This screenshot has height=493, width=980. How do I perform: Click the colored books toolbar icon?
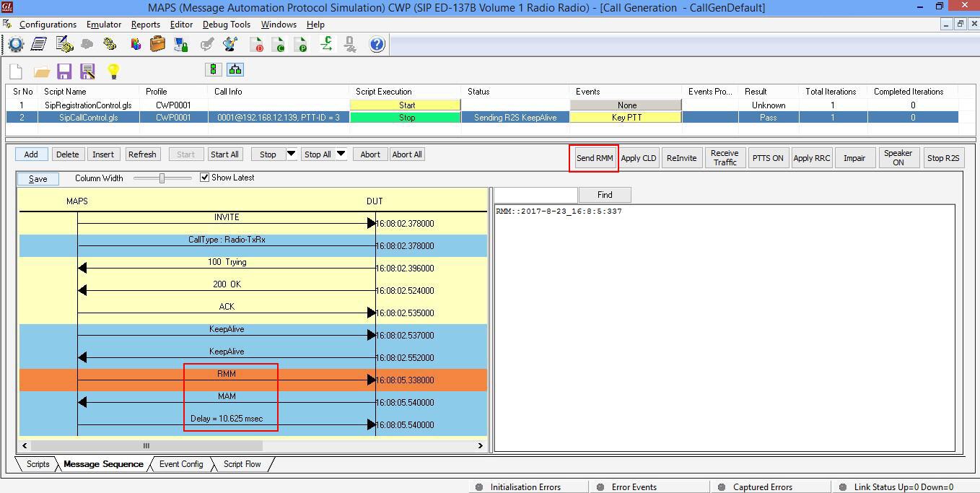point(135,45)
